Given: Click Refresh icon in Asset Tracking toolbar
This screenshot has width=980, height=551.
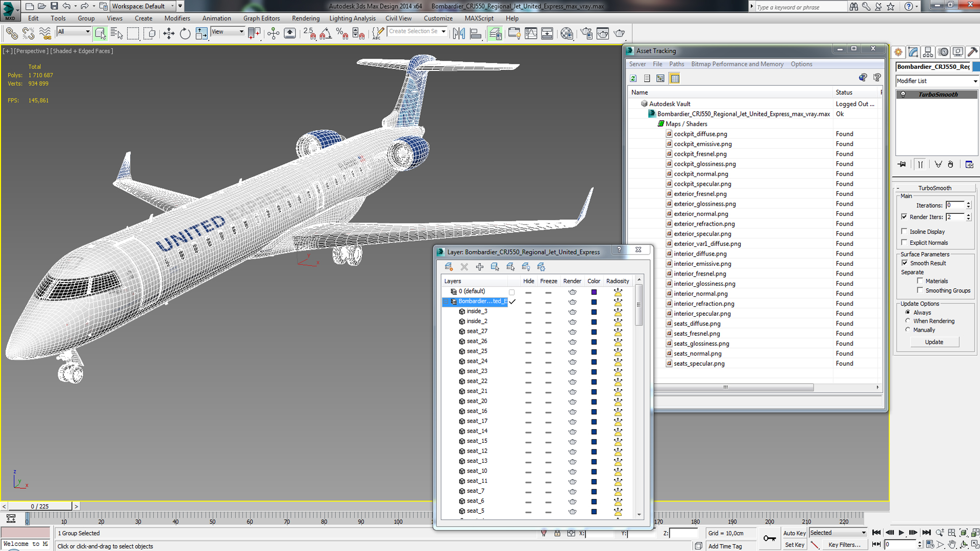Looking at the screenshot, I should (x=633, y=79).
